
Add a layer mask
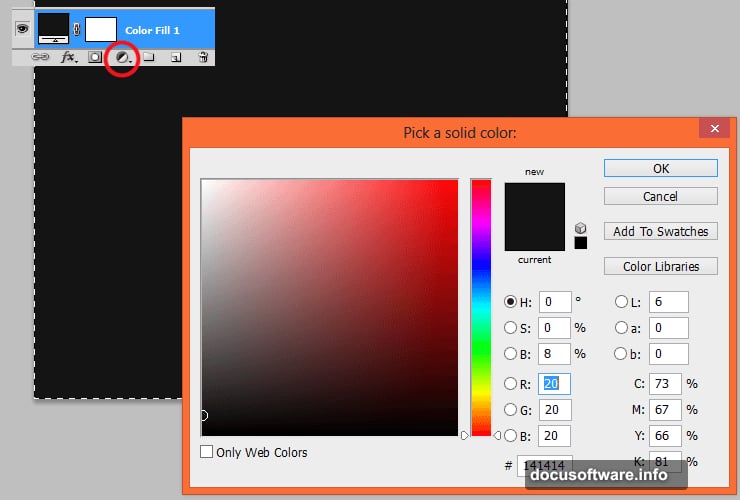tap(95, 58)
